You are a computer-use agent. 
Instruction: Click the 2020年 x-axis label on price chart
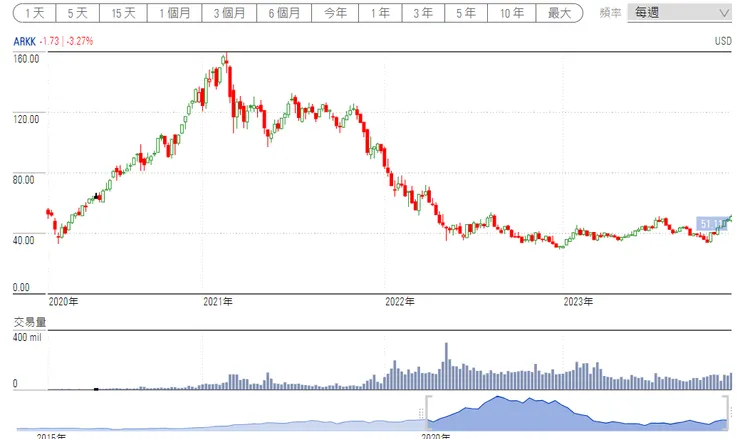63,302
